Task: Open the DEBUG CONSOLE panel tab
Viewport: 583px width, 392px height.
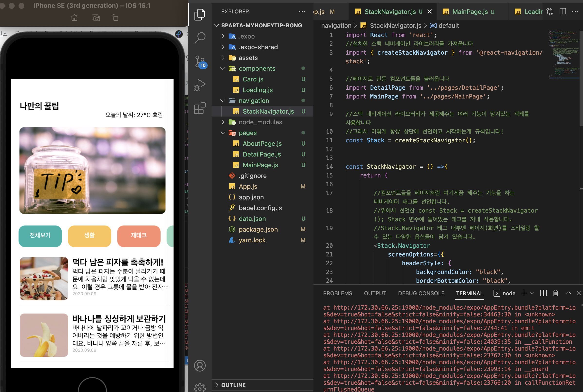Action: pyautogui.click(x=421, y=293)
